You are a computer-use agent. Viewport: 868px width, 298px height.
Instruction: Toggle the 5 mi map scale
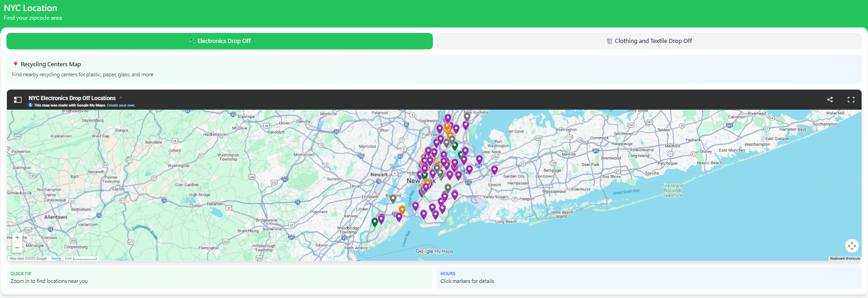[x=81, y=259]
